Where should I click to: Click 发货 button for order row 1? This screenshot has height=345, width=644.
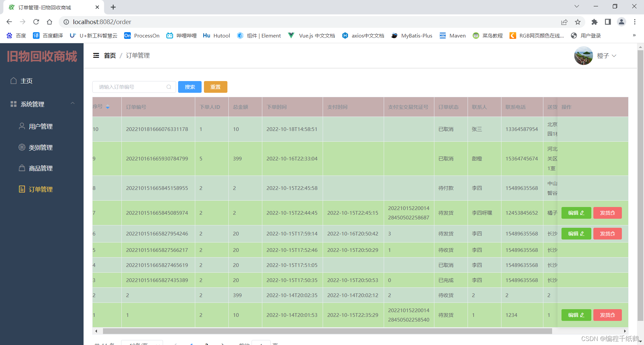coord(607,315)
